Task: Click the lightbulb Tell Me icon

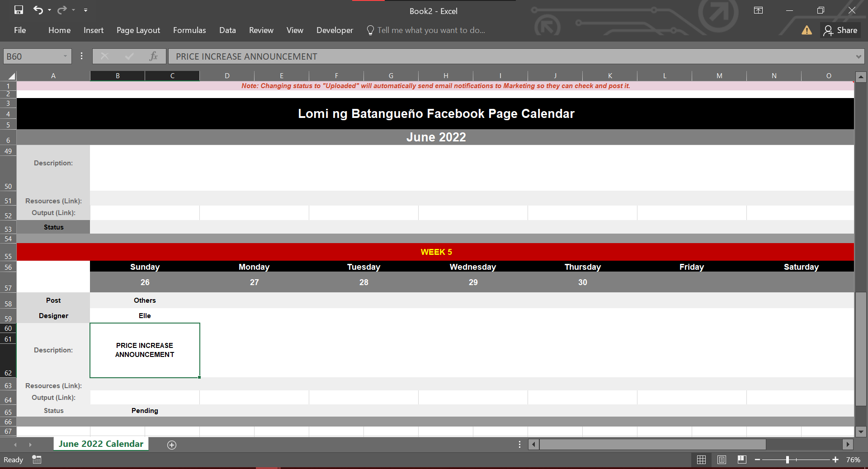Action: [x=370, y=30]
